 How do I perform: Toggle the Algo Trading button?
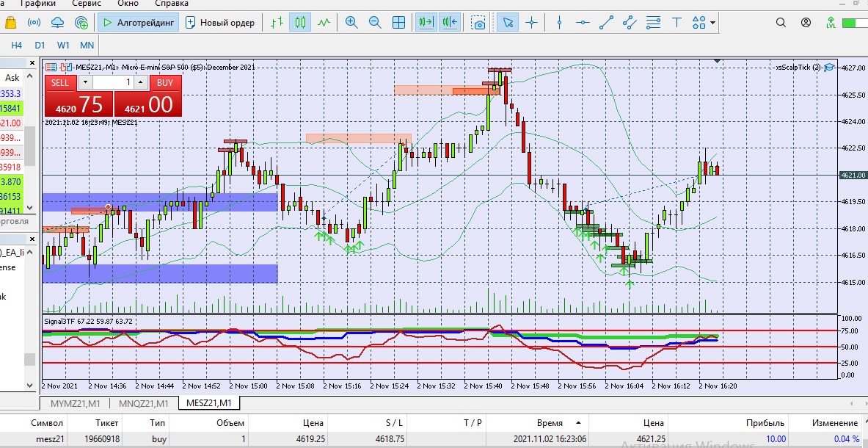click(138, 23)
